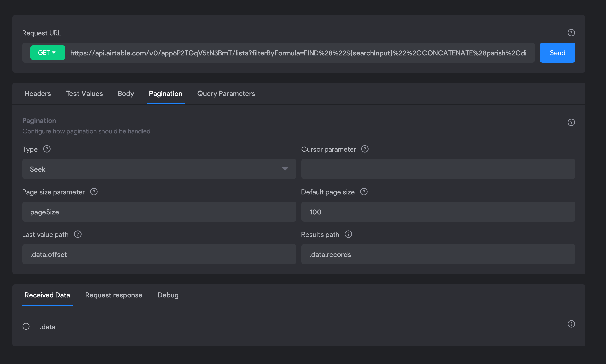The width and height of the screenshot is (606, 364).
Task: Open the Debug tab
Action: click(168, 295)
